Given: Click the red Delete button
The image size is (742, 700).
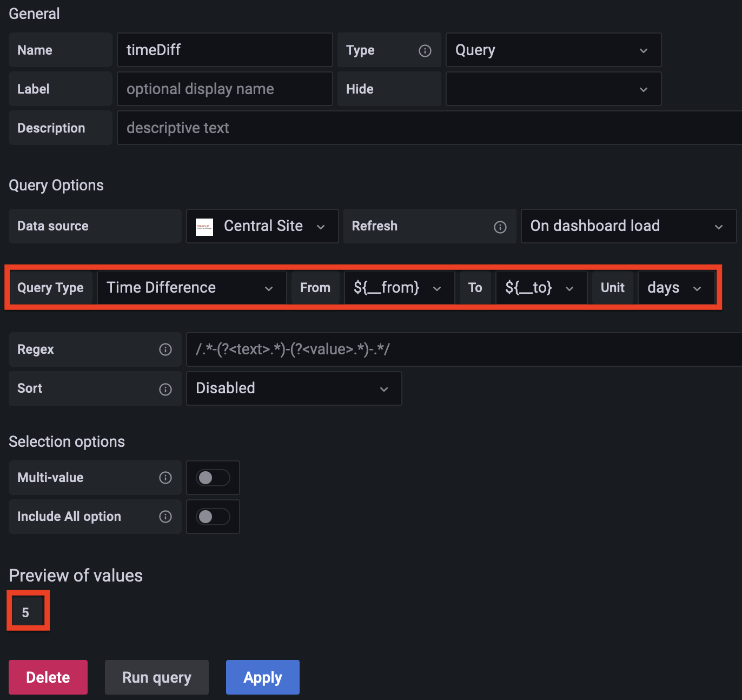Looking at the screenshot, I should (x=48, y=677).
